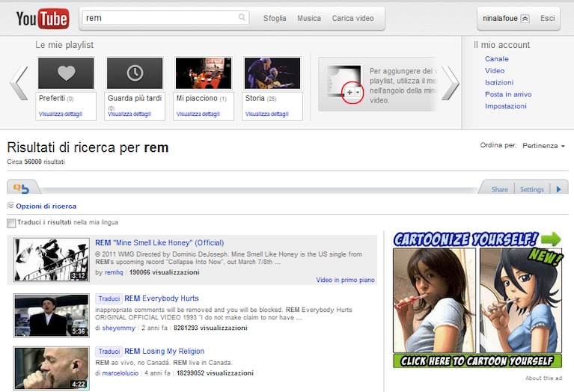Open the Musica menu item

309,18
